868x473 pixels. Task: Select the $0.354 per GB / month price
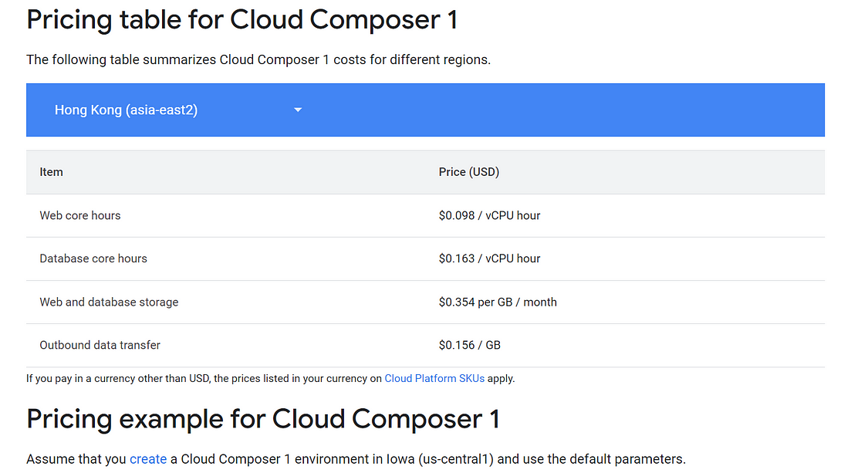(x=498, y=302)
